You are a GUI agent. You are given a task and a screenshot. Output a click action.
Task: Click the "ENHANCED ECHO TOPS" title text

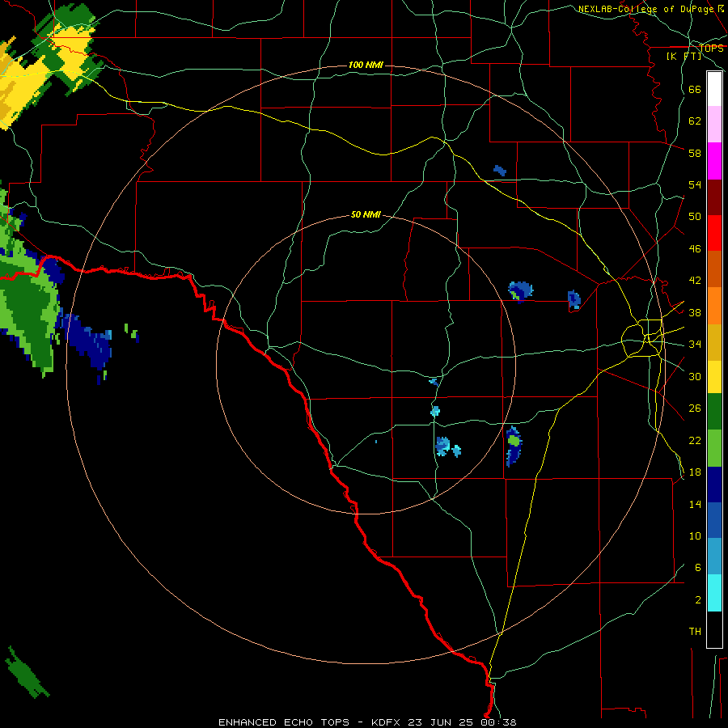pos(284,722)
